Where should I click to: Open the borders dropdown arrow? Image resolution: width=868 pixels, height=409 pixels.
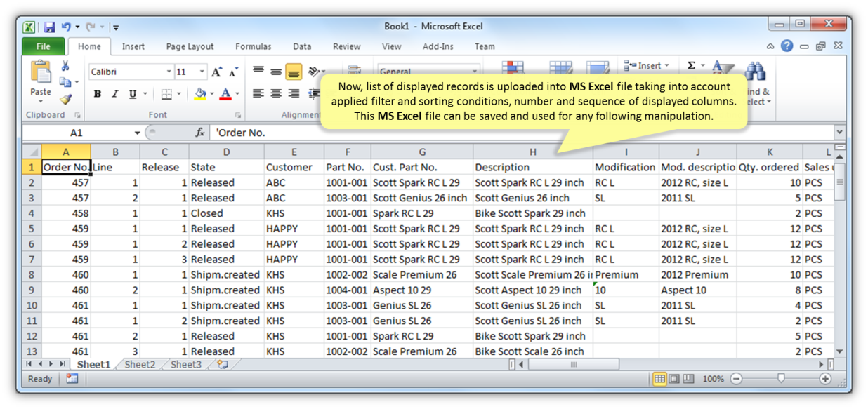tap(178, 94)
